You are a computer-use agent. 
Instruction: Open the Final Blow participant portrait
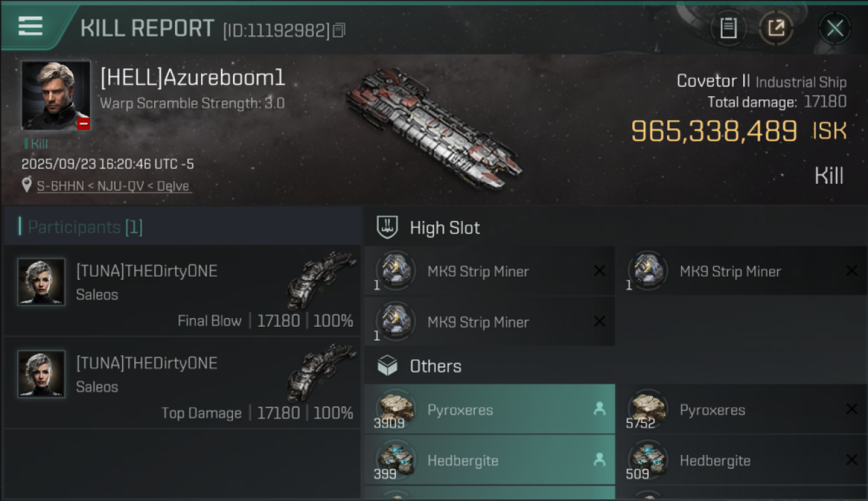pos(41,282)
